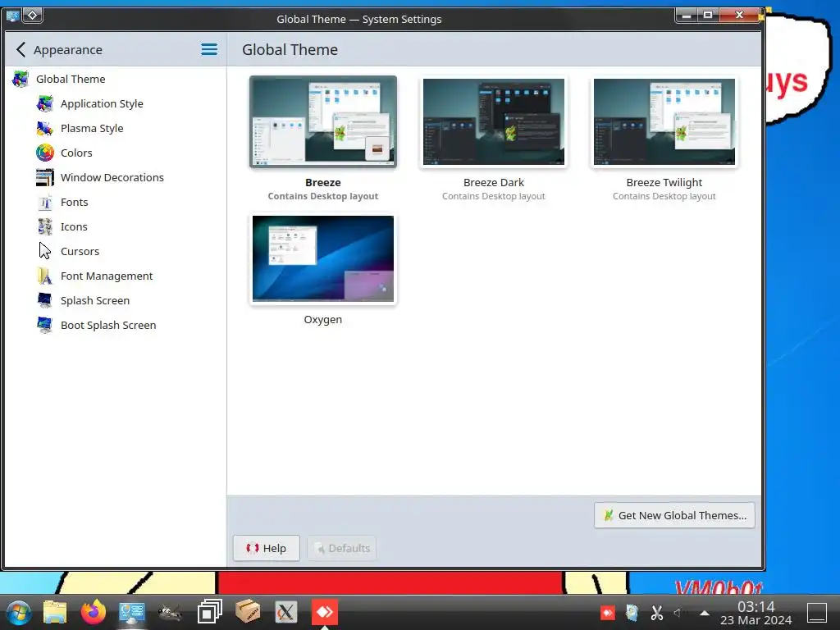Open Plasma Style settings

coord(92,128)
